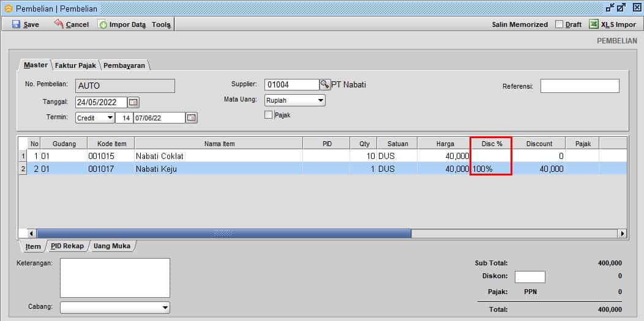This screenshot has height=321, width=644.
Task: Click the Cancel red arrow icon
Action: coord(59,24)
